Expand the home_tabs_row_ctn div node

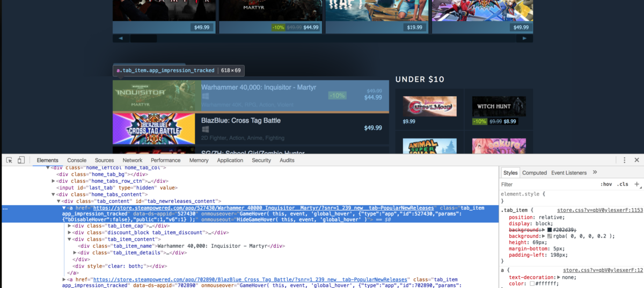[x=53, y=181]
